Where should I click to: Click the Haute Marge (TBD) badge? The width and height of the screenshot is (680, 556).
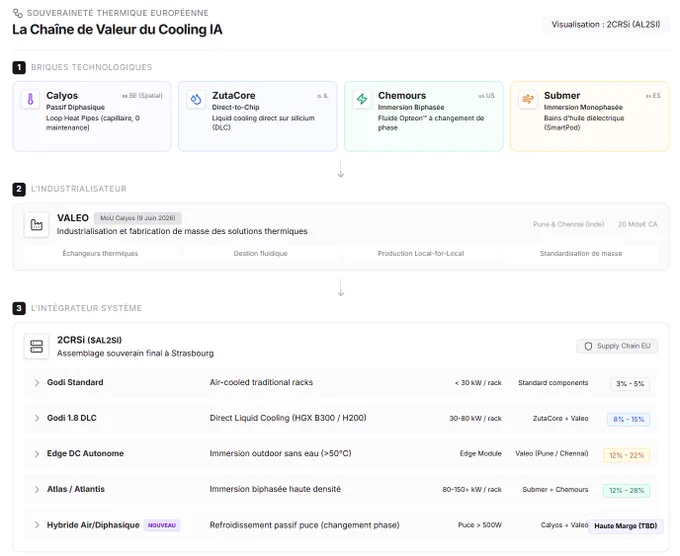(625, 526)
